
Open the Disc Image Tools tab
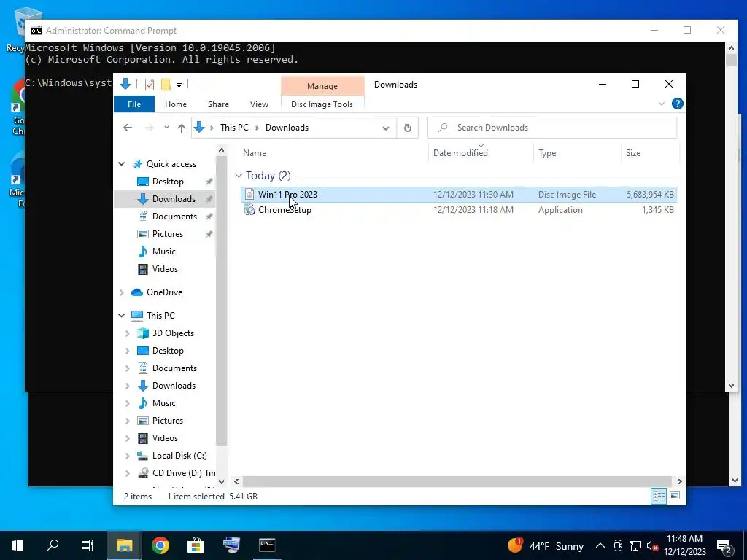pyautogui.click(x=322, y=104)
